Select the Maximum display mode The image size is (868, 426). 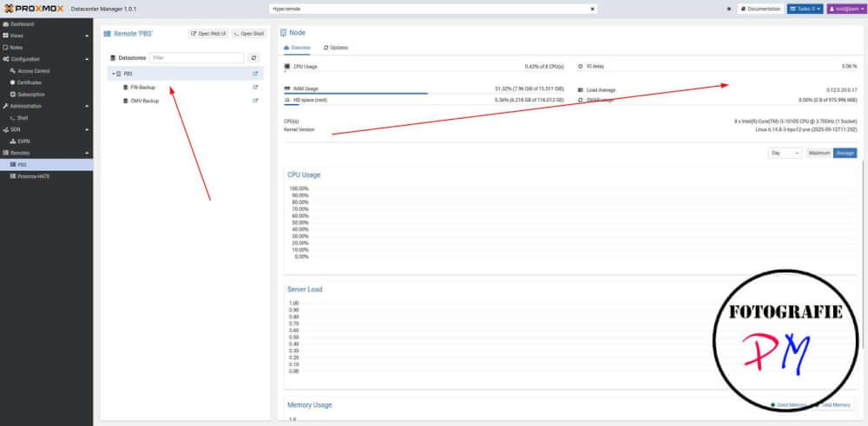click(x=819, y=154)
